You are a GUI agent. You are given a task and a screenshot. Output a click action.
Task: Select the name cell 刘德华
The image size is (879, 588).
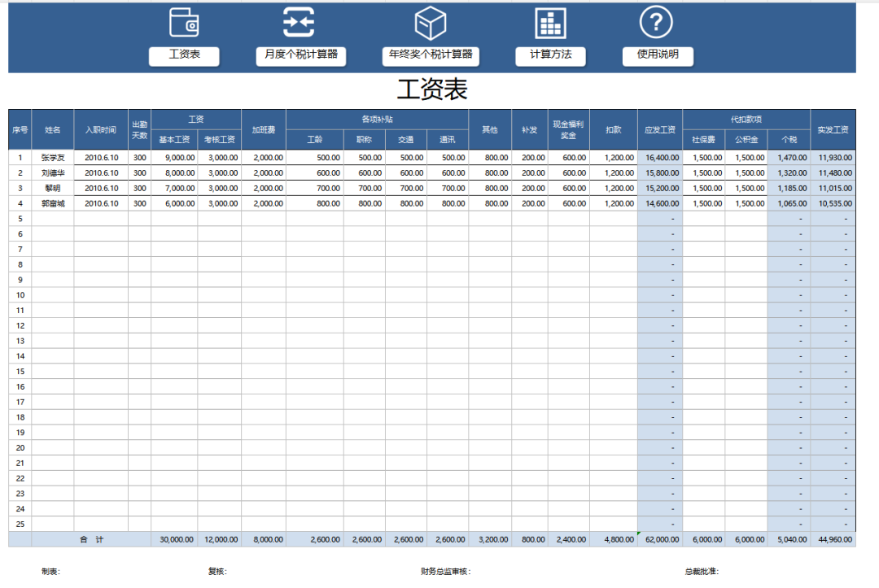pos(53,173)
